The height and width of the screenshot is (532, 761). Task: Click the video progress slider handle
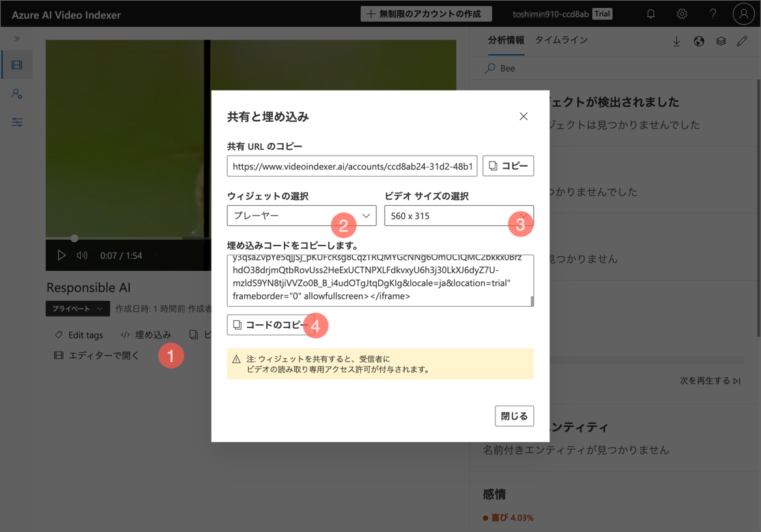point(74,238)
